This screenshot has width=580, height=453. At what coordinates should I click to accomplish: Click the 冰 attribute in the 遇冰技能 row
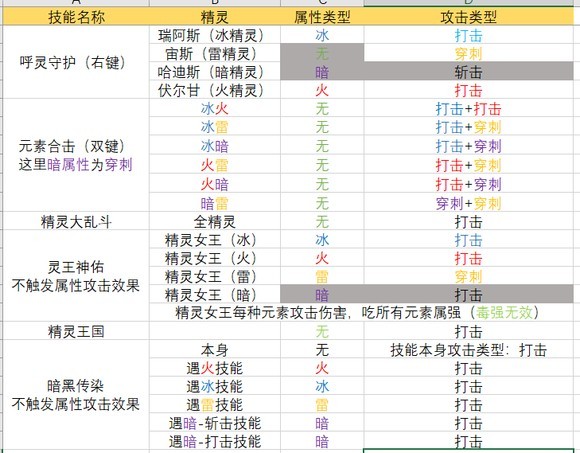click(x=322, y=386)
